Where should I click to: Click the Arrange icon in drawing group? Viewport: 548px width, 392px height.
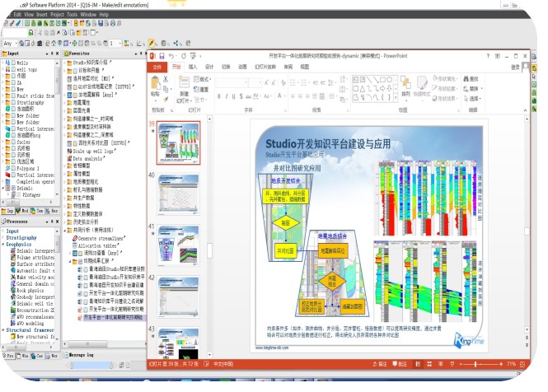point(405,83)
